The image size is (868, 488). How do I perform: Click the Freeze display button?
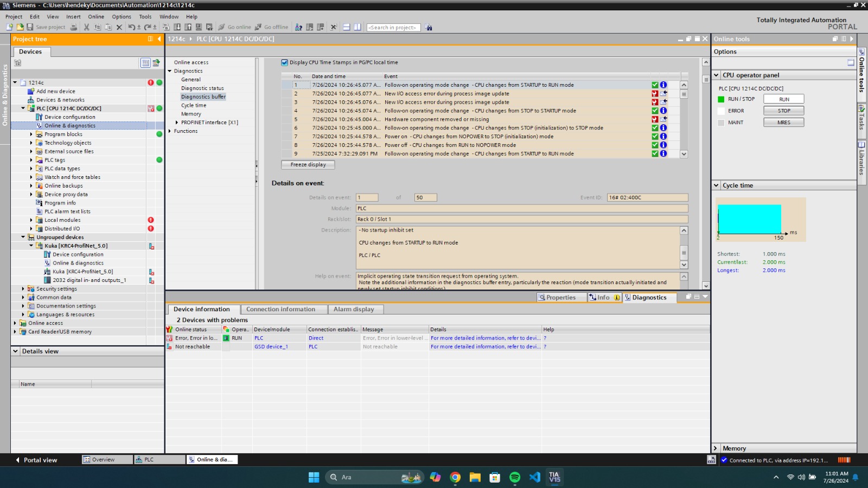(308, 164)
